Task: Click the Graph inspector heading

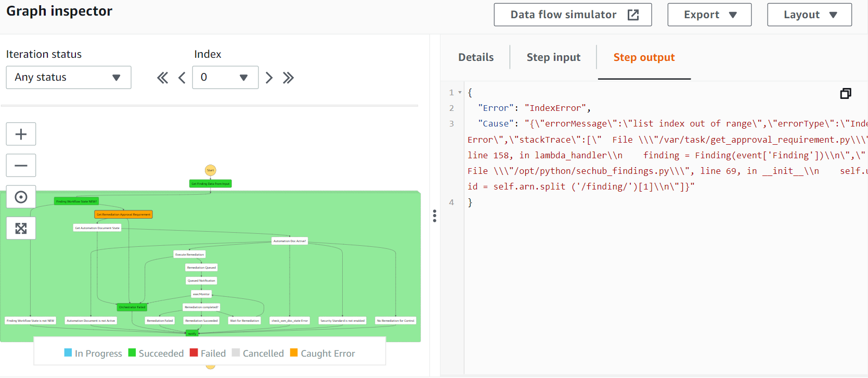Action: point(59,11)
